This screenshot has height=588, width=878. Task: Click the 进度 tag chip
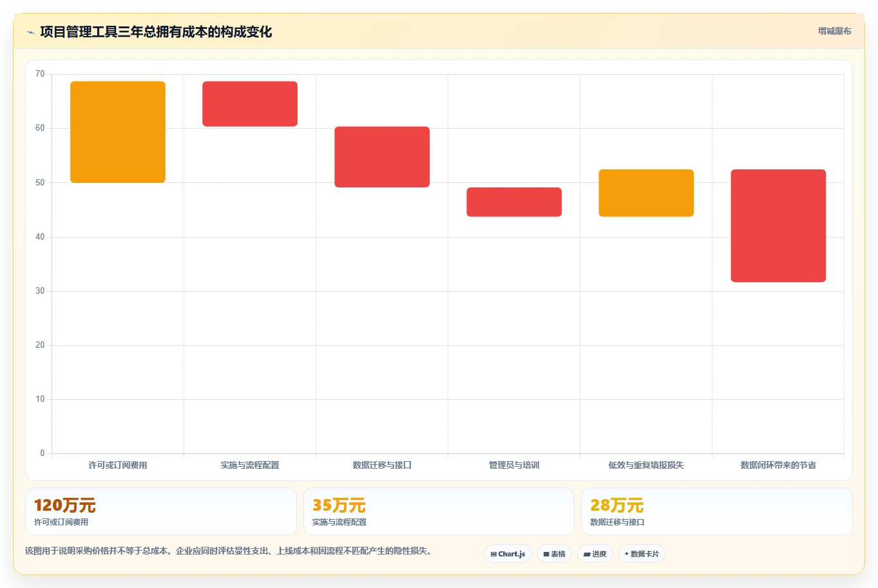[x=595, y=554]
